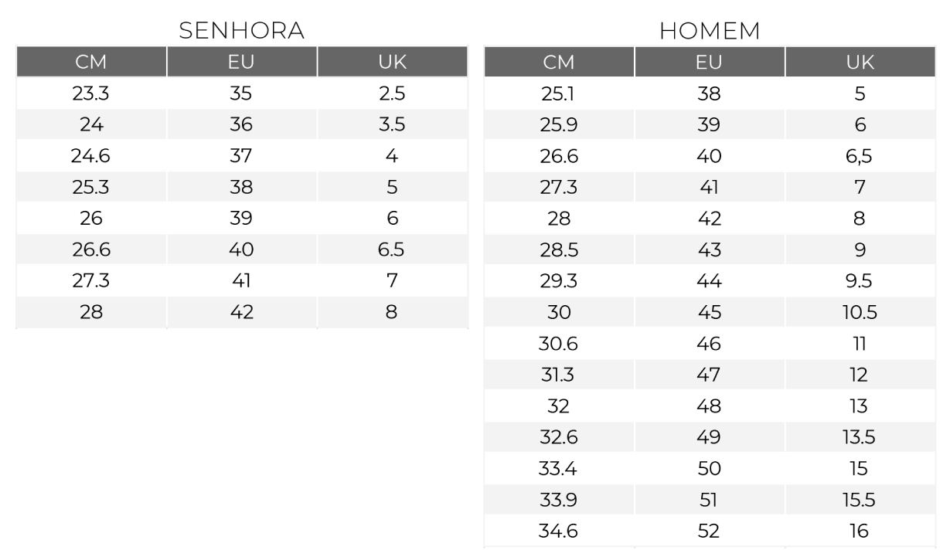Click the 24.6 cm cell
The image size is (950, 560).
pyautogui.click(x=91, y=156)
